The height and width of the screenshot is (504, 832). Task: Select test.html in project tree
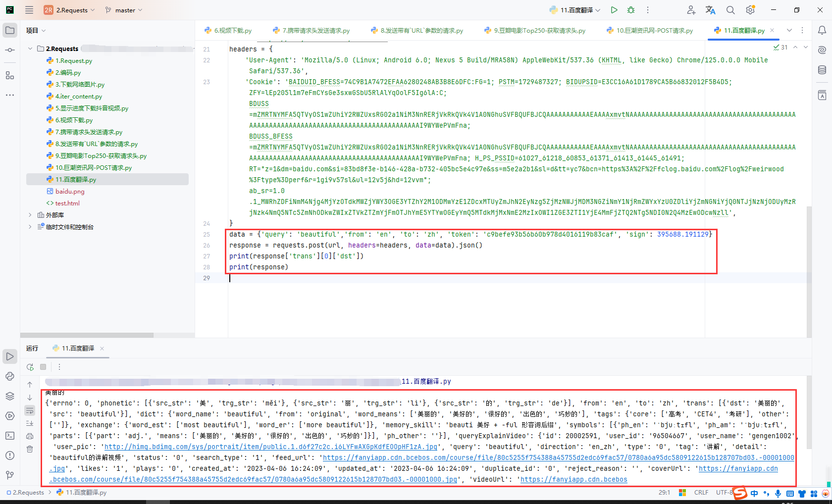[x=67, y=203]
